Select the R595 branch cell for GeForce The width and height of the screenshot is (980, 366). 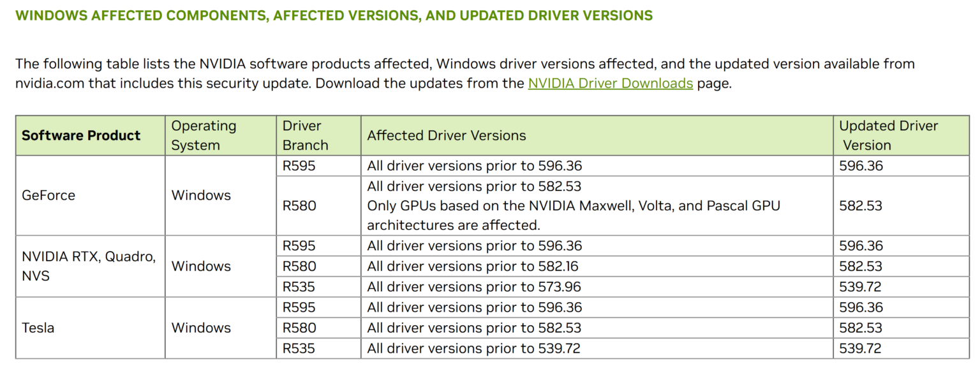click(318, 166)
